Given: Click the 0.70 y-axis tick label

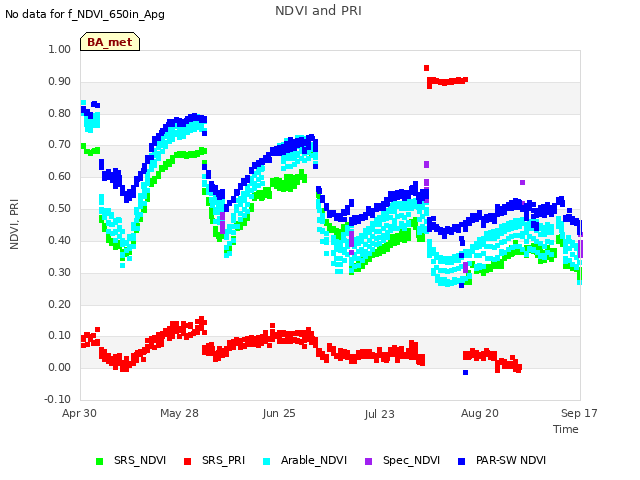Looking at the screenshot, I should (60, 144).
